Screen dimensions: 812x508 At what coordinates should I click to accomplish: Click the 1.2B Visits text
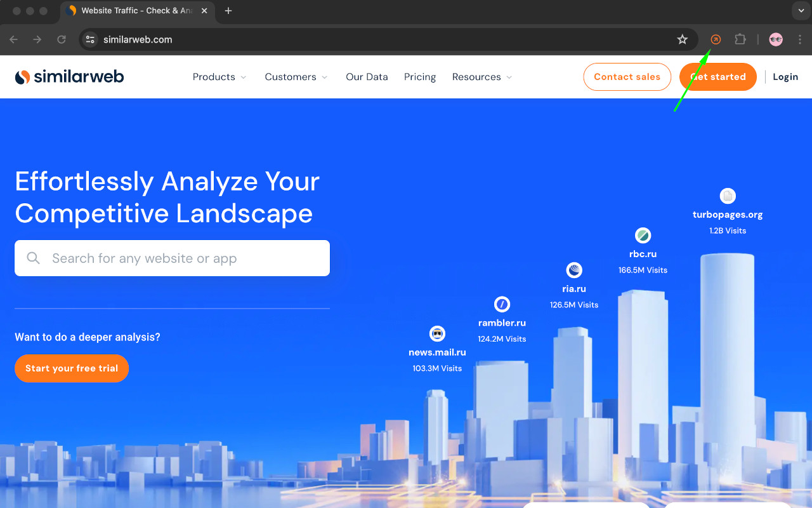[x=728, y=231]
